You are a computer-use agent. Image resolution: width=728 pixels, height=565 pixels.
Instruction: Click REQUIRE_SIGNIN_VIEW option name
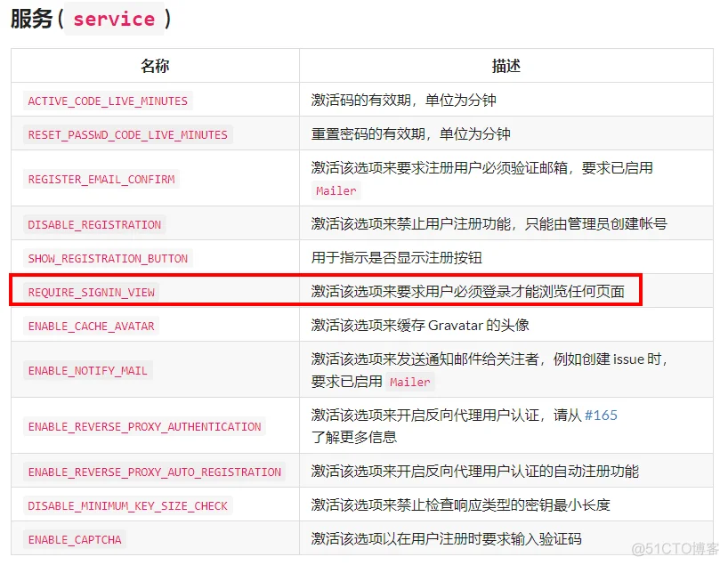click(x=91, y=292)
